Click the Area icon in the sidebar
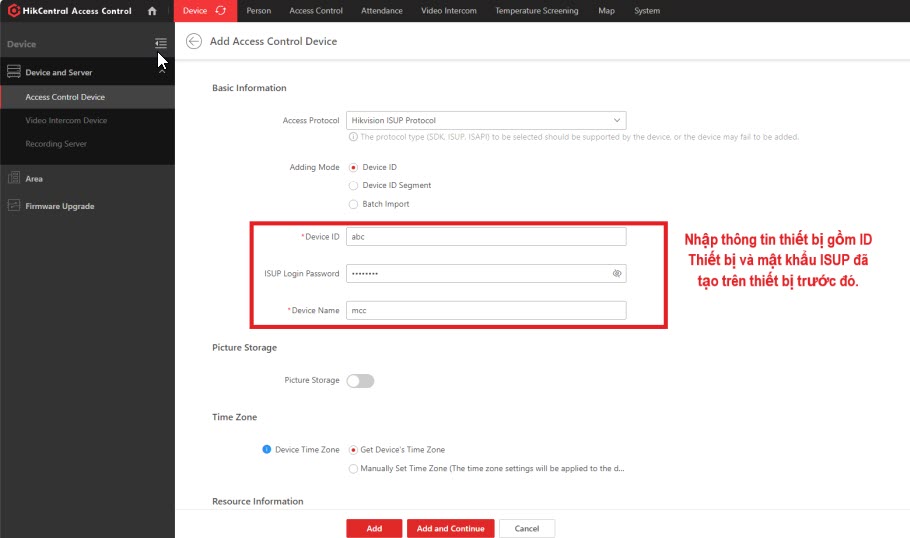This screenshot has width=910, height=538. tap(14, 178)
